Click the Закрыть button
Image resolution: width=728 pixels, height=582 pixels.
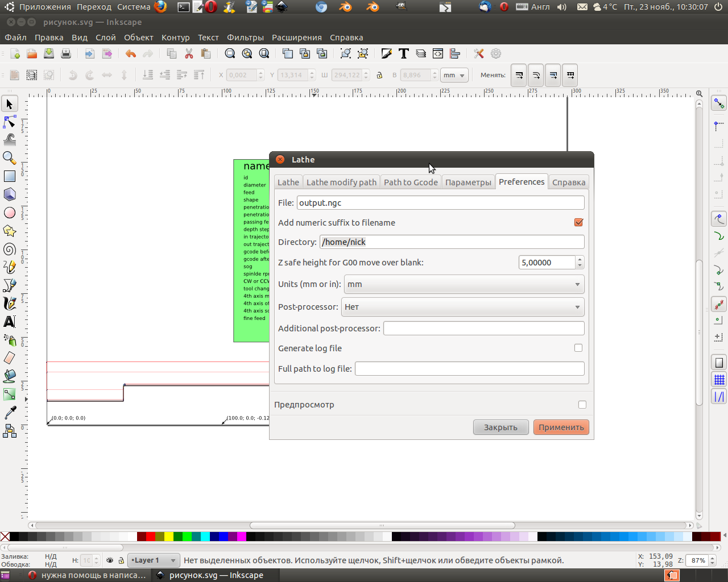pos(501,427)
